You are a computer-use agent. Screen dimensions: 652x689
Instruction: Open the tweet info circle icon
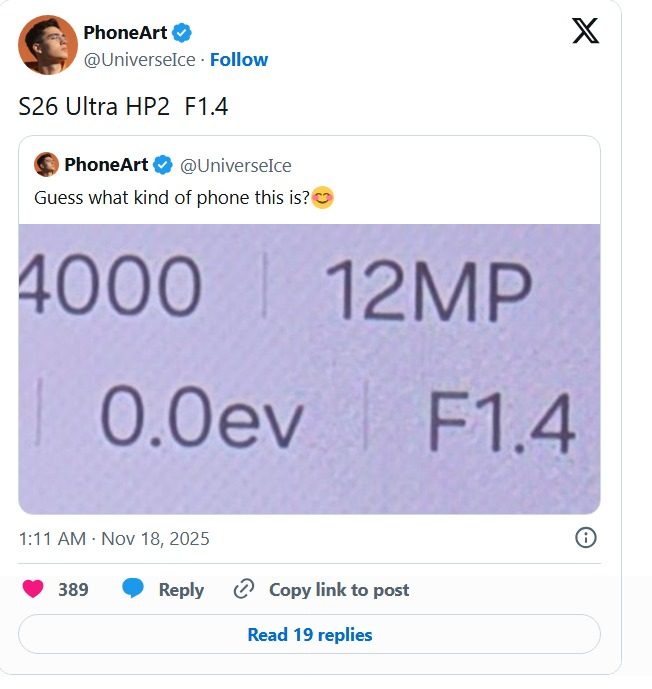coord(586,538)
